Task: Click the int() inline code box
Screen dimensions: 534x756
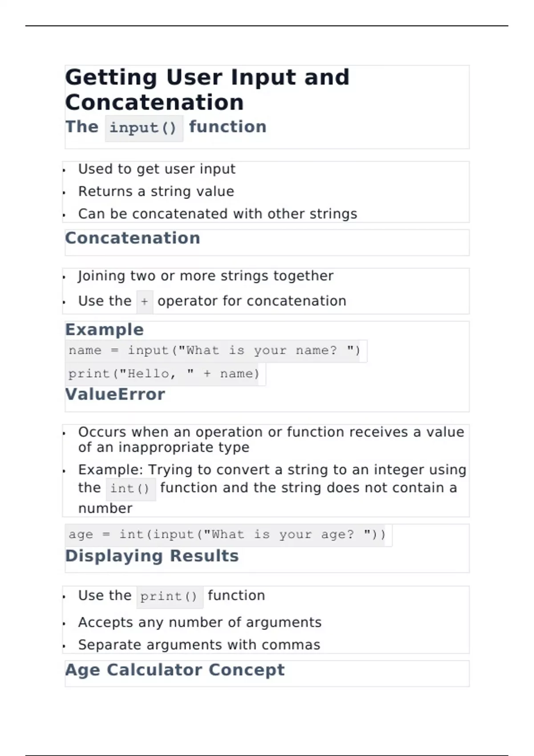Action: tap(130, 489)
